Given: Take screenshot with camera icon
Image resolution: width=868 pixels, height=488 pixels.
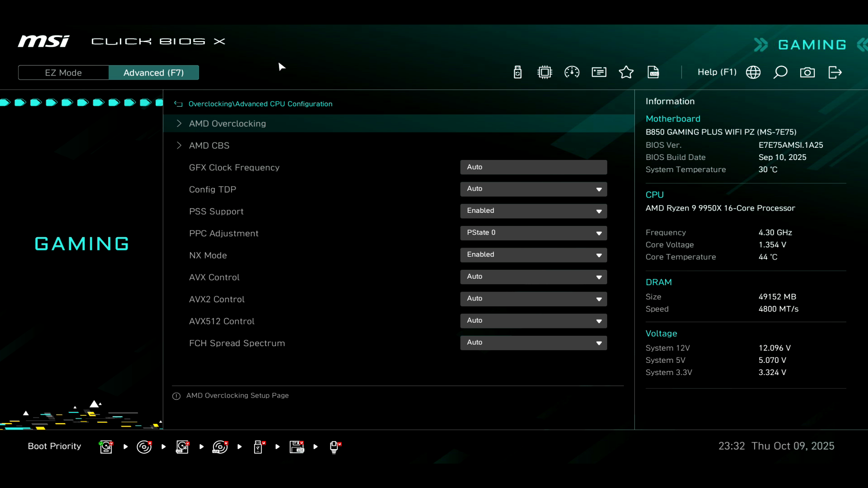Looking at the screenshot, I should click(807, 72).
